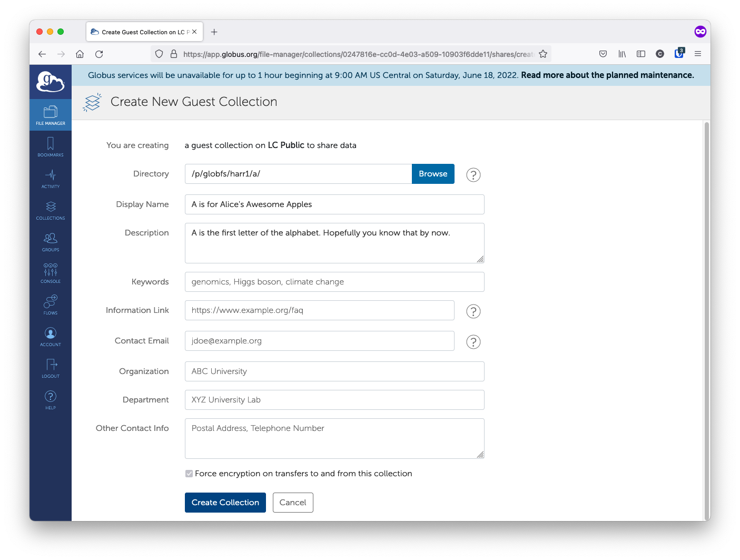Image resolution: width=740 pixels, height=560 pixels.
Task: Cancel creating the guest collection
Action: point(293,503)
